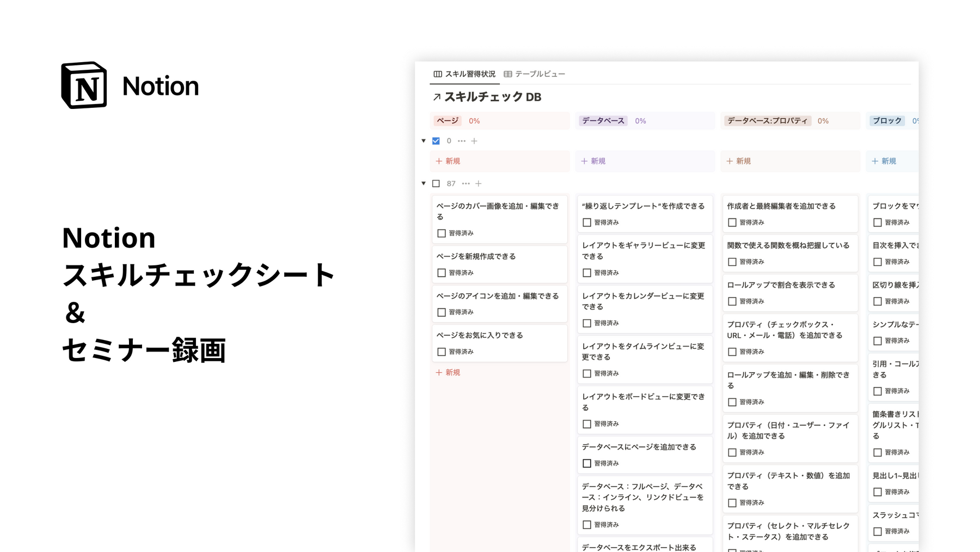The width and height of the screenshot is (980, 552).
Task: Click the checked group checkbox beside 0
Action: click(436, 141)
